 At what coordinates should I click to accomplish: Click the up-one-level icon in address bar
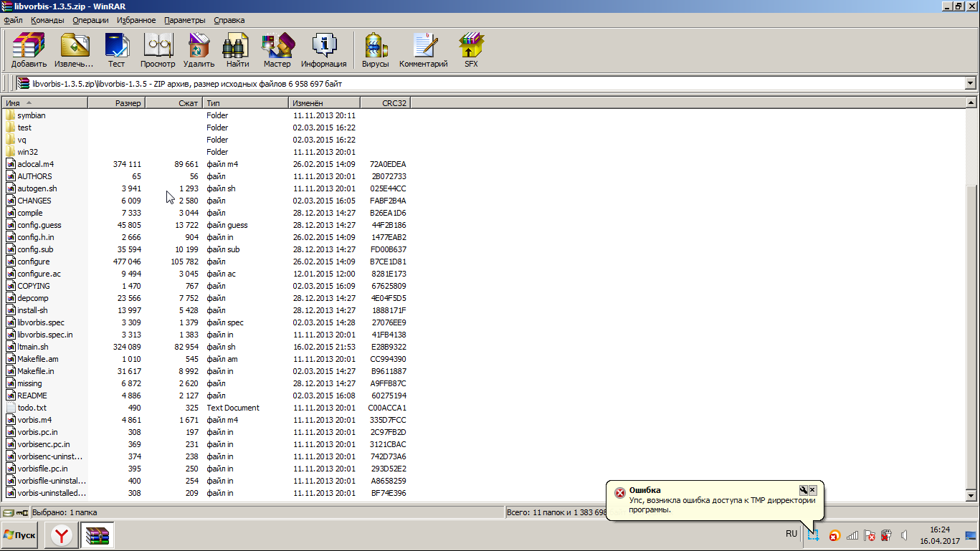pyautogui.click(x=24, y=84)
